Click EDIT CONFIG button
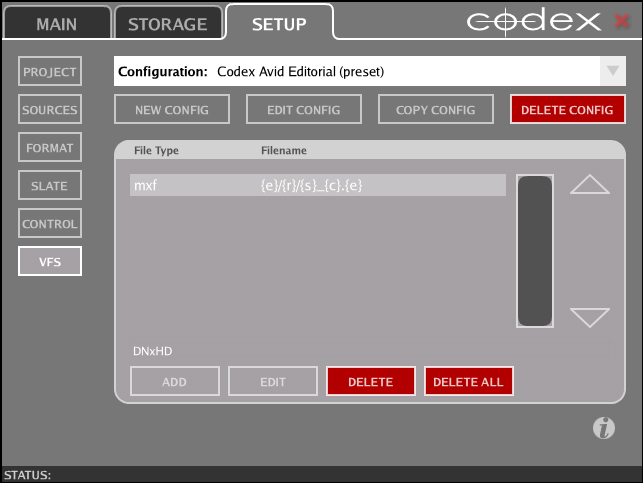This screenshot has height=483, width=643. coord(304,109)
